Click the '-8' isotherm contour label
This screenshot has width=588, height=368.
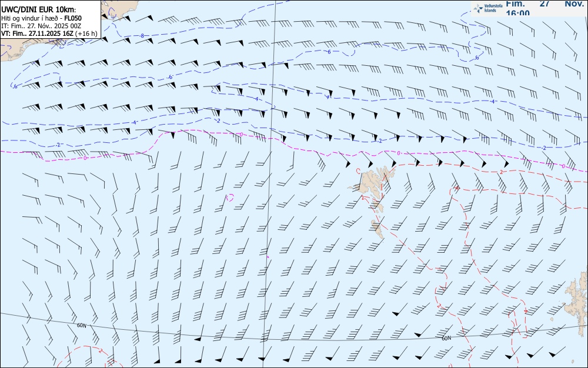[141, 36]
